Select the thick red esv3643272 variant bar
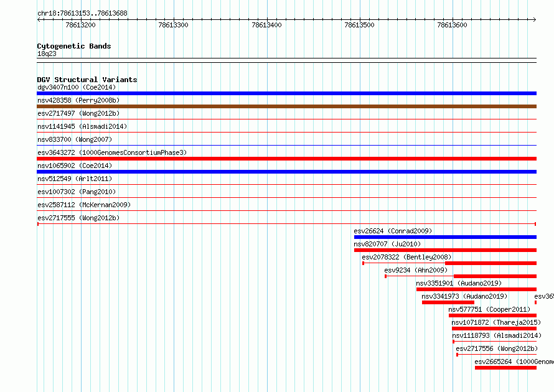 click(286, 159)
